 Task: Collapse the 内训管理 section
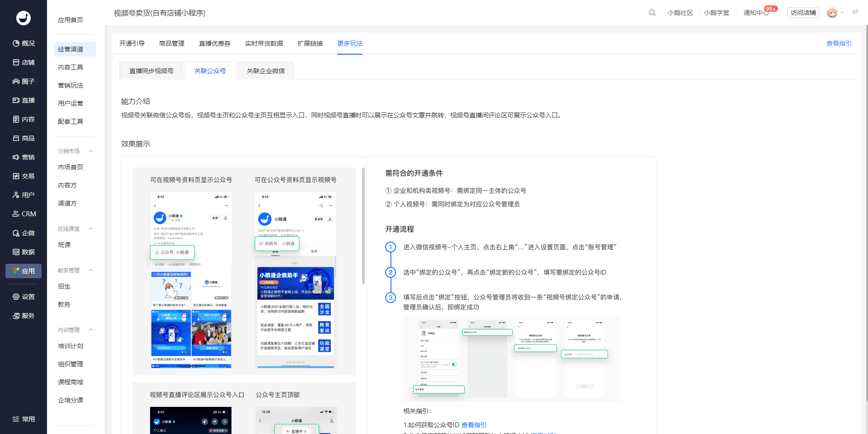[91, 330]
